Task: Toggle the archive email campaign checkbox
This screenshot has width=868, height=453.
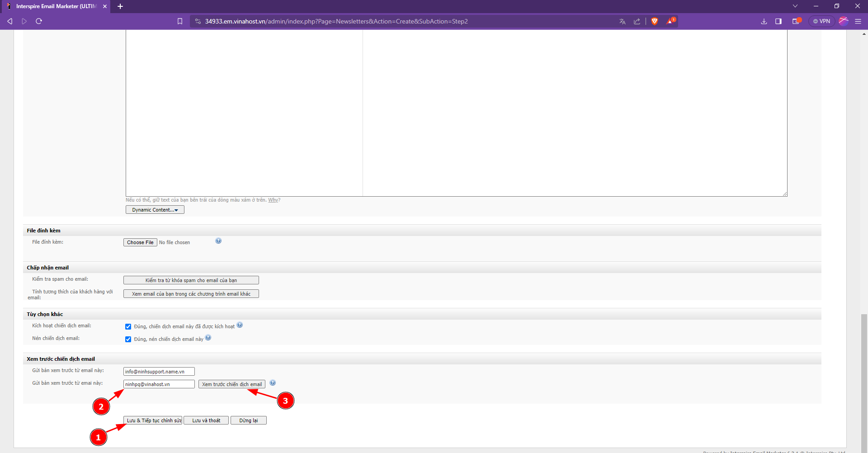Action: coord(128,339)
